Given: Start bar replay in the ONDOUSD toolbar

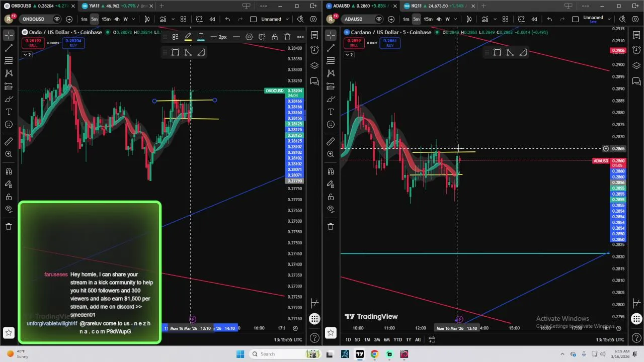Looking at the screenshot, I should [x=212, y=19].
